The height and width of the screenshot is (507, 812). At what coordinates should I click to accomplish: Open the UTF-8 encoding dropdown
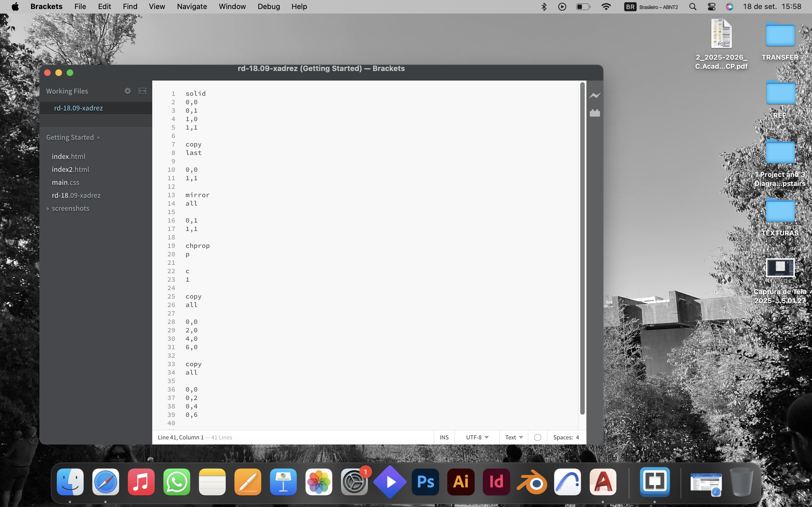coord(477,437)
